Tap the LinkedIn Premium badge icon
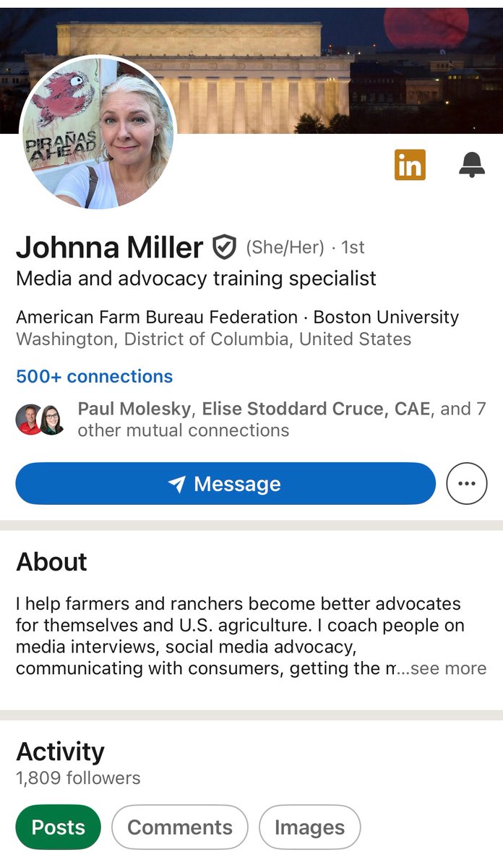This screenshot has height=868, width=503. point(410,165)
